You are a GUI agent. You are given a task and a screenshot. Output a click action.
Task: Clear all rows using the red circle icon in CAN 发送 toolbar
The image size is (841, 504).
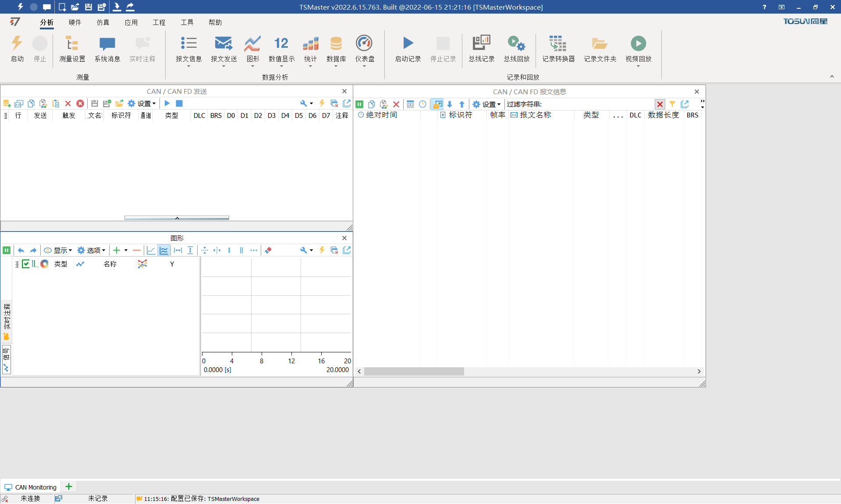click(x=80, y=103)
